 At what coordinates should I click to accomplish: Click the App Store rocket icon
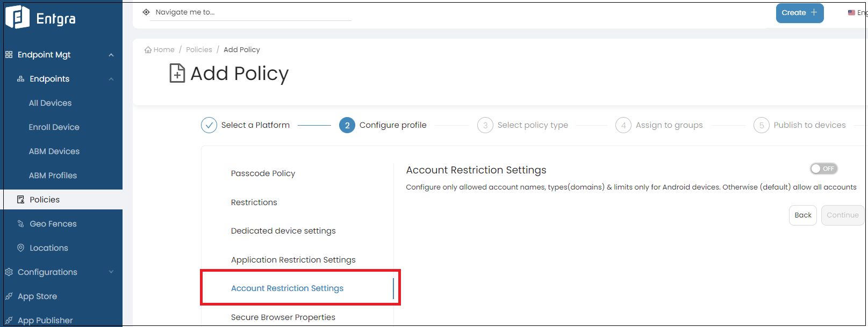coord(9,296)
